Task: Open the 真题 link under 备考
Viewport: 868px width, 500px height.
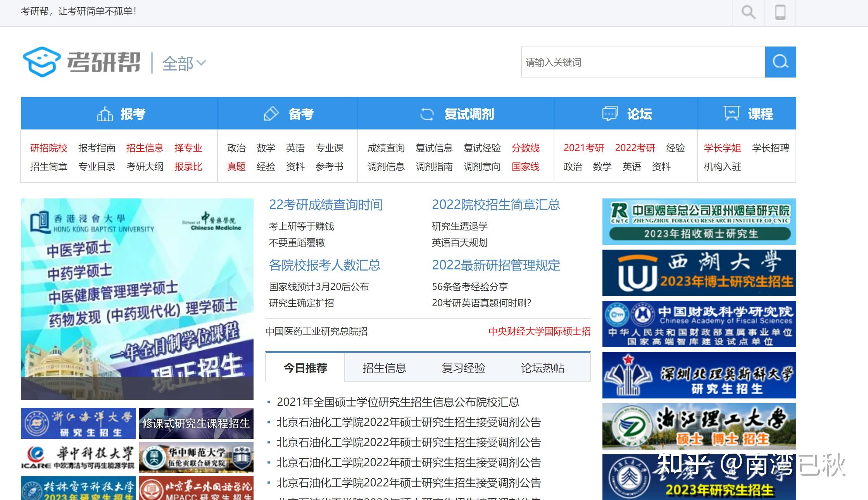Action: click(236, 167)
